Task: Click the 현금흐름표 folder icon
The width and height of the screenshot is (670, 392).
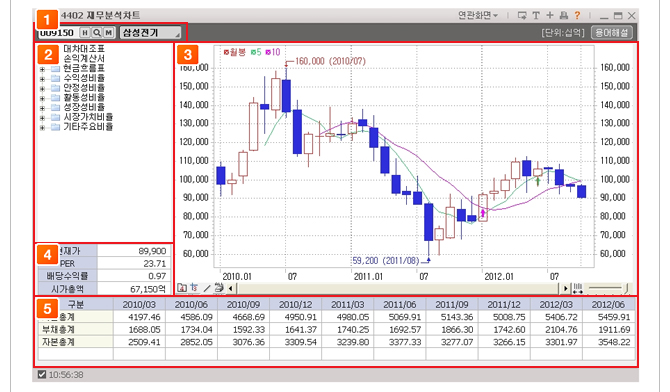Action: [x=55, y=68]
